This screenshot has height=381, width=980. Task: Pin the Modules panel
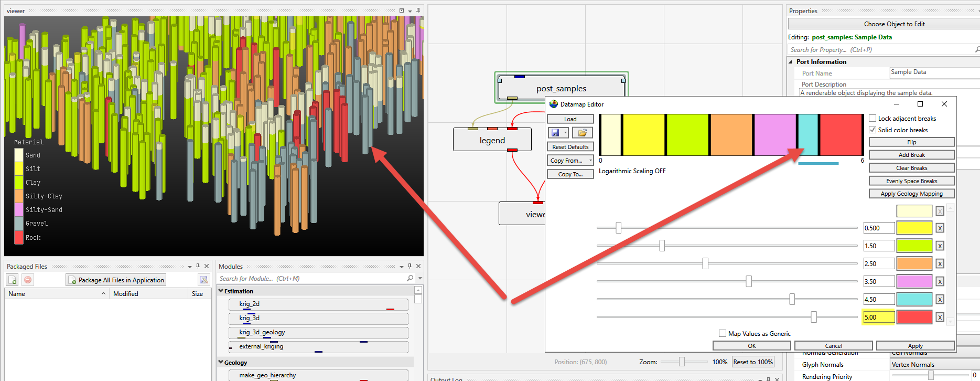click(x=410, y=266)
